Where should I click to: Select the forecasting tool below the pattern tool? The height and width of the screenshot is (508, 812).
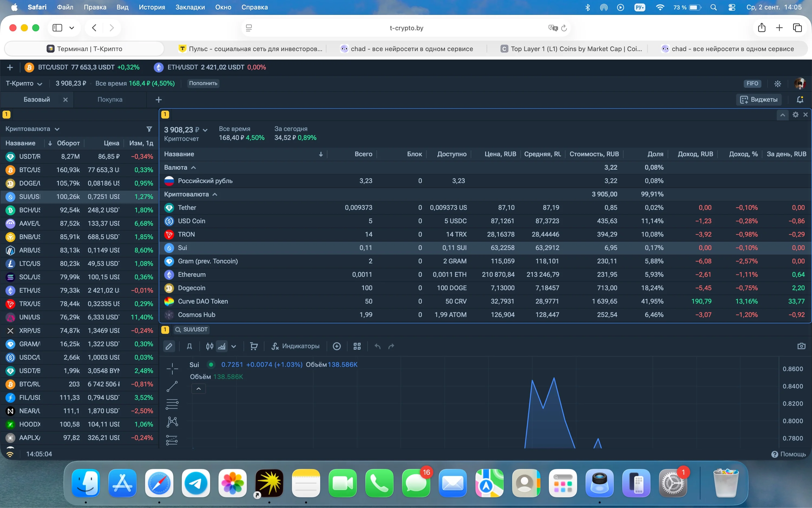click(x=172, y=440)
